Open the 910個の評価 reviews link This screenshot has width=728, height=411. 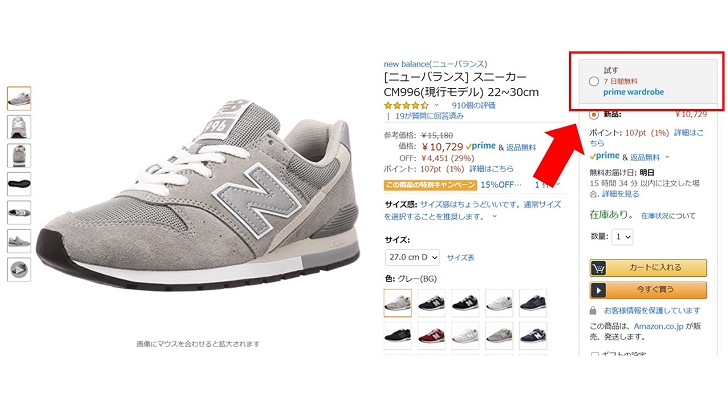474,105
